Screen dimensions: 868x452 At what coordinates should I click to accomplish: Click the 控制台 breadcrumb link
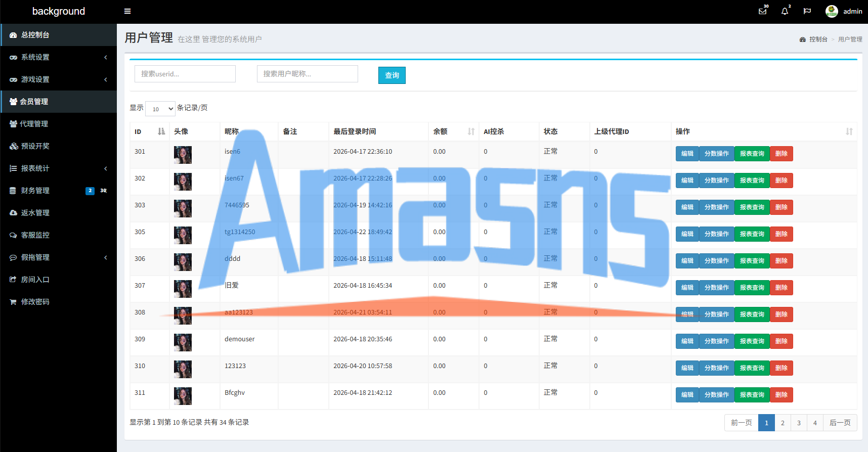click(818, 39)
